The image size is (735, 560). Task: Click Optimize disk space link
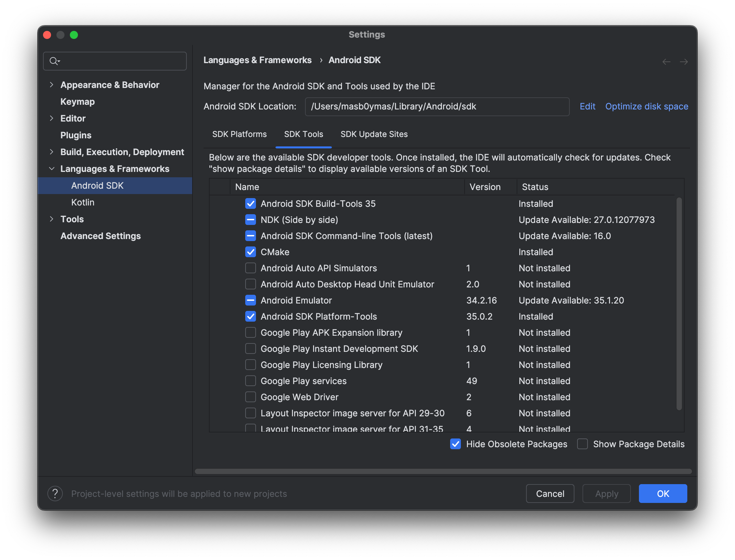pyautogui.click(x=647, y=106)
